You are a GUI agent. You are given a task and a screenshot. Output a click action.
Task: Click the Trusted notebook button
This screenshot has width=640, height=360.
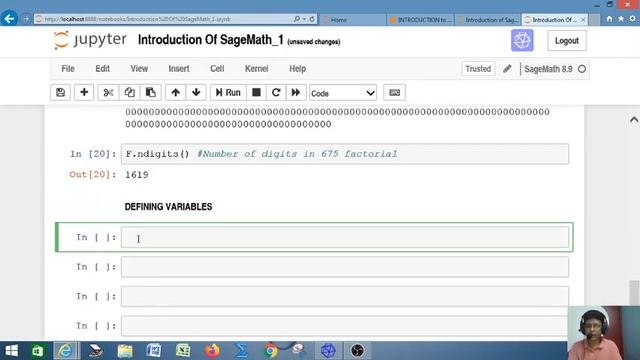tap(478, 69)
